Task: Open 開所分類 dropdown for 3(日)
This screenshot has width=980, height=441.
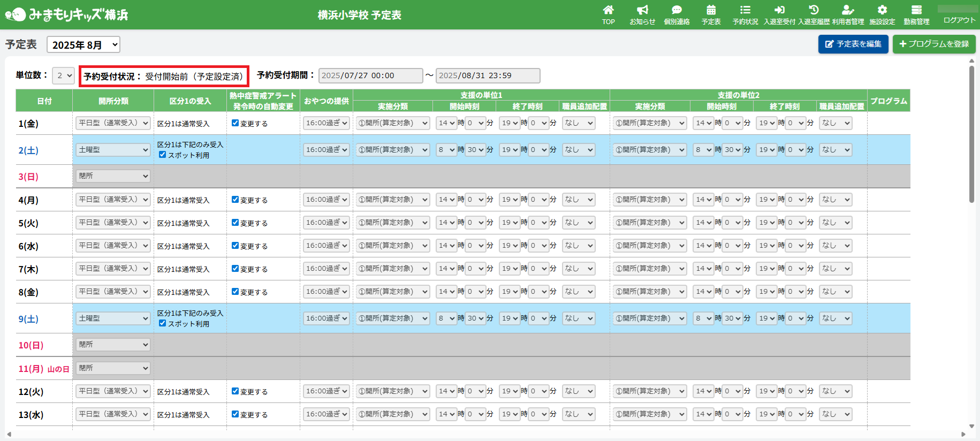Action: [x=113, y=176]
